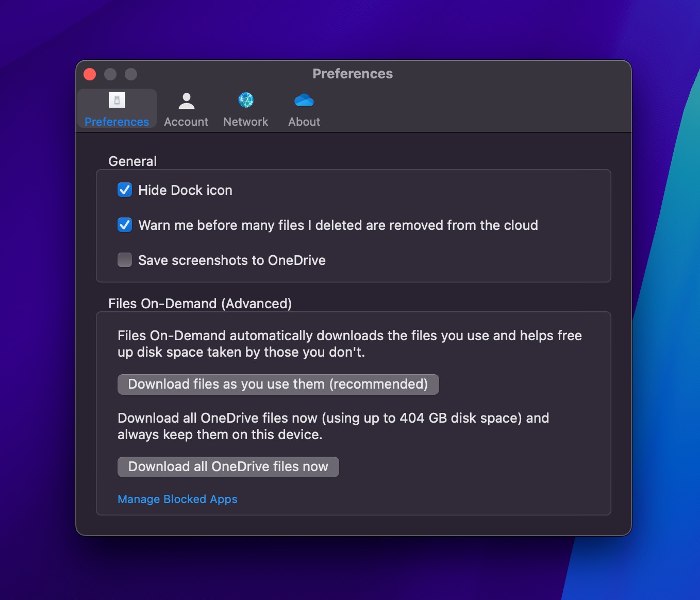Click the green zoom traffic light icon
Screen dimensions: 700x600
pyautogui.click(x=130, y=74)
